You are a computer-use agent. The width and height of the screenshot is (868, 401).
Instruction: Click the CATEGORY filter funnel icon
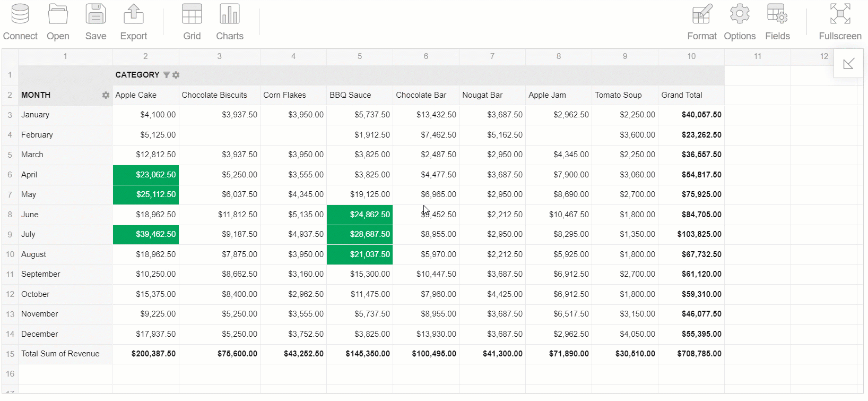click(x=166, y=75)
